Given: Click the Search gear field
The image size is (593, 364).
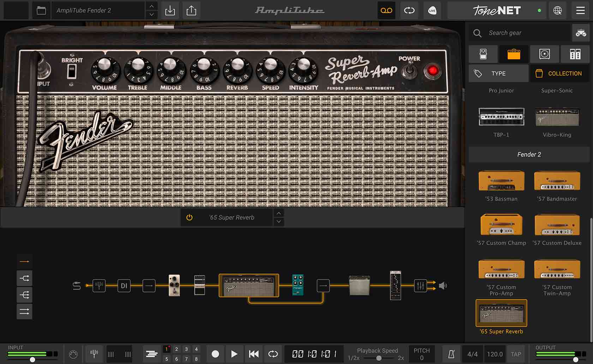Looking at the screenshot, I should click(x=520, y=33).
